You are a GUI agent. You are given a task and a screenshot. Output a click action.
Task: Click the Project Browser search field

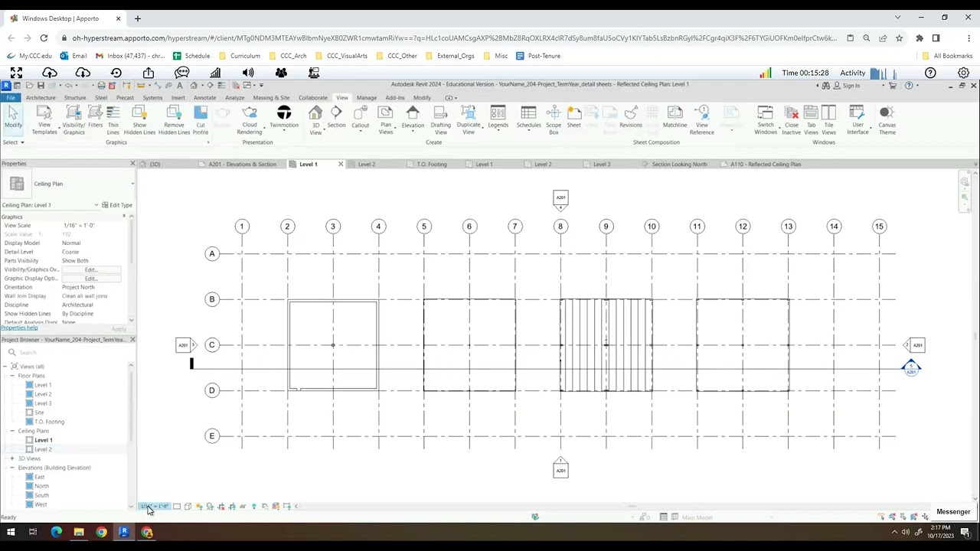[69, 353]
